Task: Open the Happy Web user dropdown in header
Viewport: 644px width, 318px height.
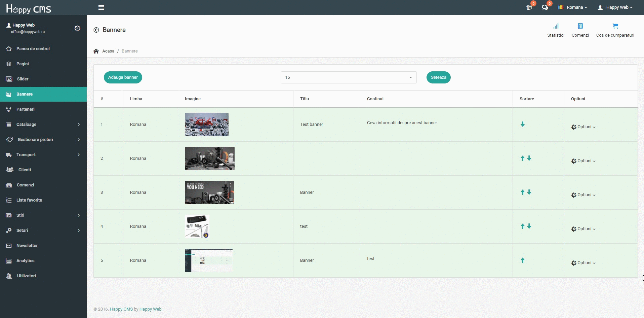Action: [x=615, y=7]
